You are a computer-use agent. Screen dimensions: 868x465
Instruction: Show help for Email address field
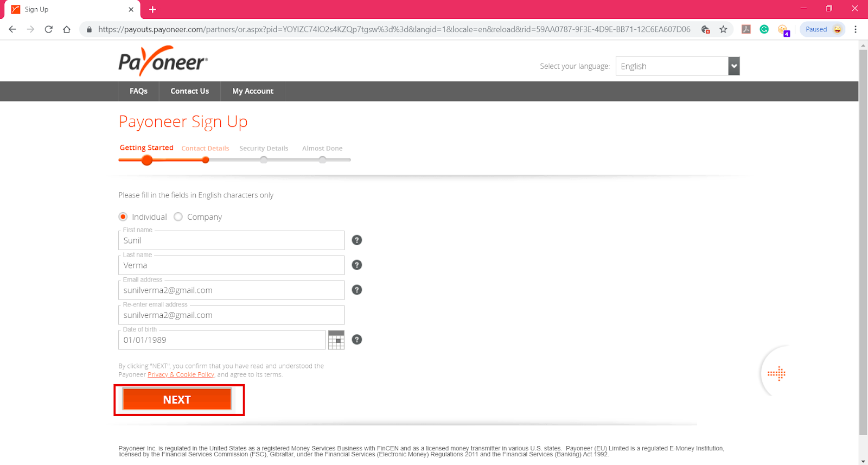point(357,290)
